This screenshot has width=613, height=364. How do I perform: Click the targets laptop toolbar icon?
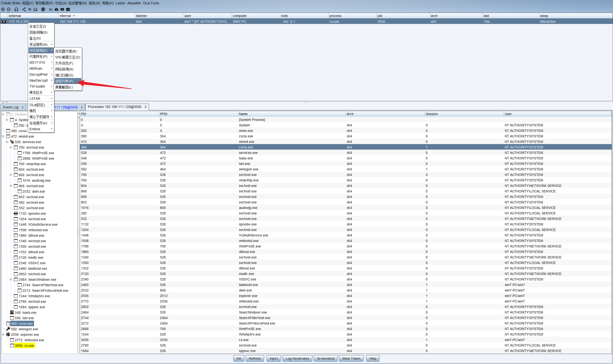[x=35, y=9]
